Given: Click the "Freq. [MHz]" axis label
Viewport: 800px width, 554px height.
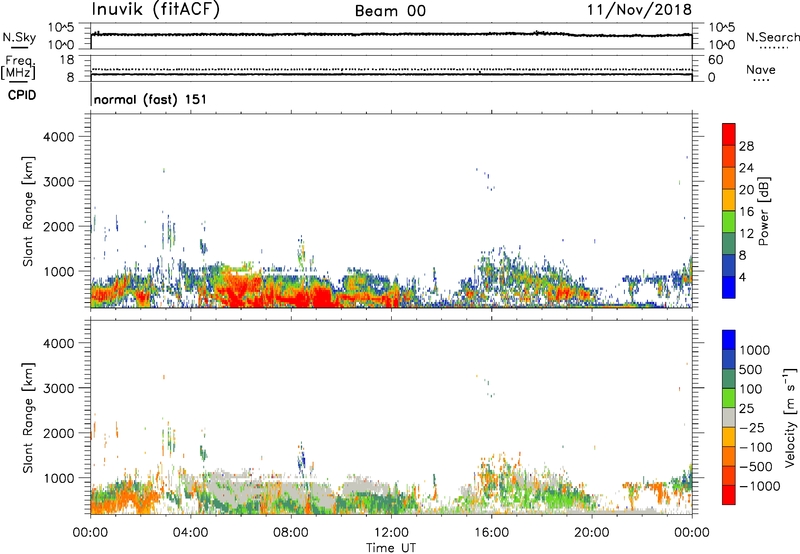Looking at the screenshot, I should pyautogui.click(x=19, y=67).
